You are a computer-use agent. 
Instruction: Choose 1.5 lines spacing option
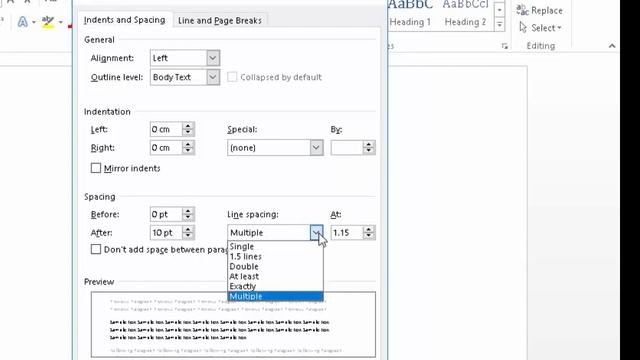pyautogui.click(x=276, y=256)
